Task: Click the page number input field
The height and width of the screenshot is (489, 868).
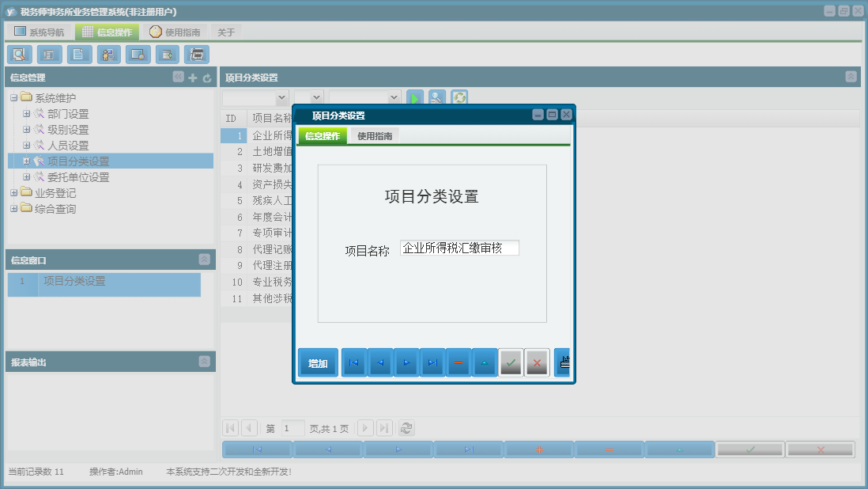Action: point(292,428)
